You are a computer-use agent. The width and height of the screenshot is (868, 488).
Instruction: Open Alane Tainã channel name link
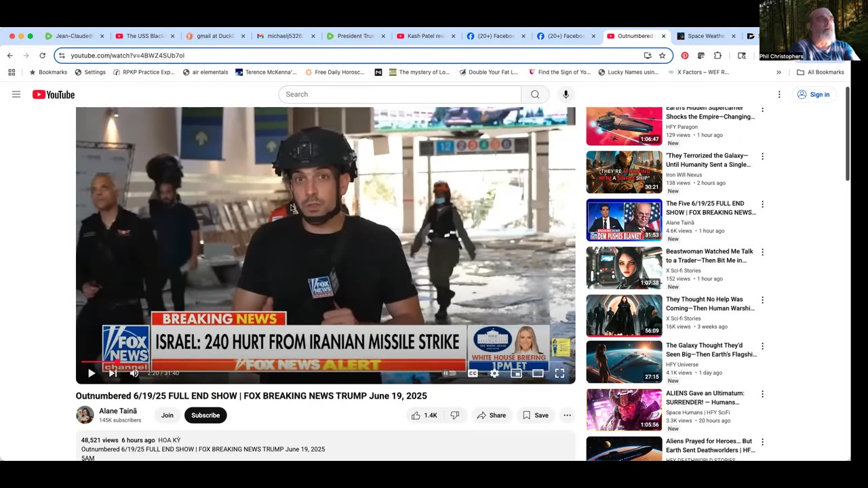tap(118, 411)
